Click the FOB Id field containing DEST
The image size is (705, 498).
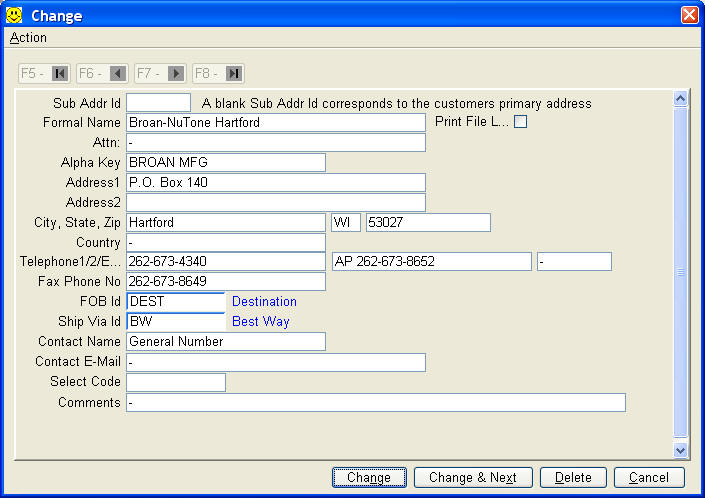pyautogui.click(x=176, y=302)
